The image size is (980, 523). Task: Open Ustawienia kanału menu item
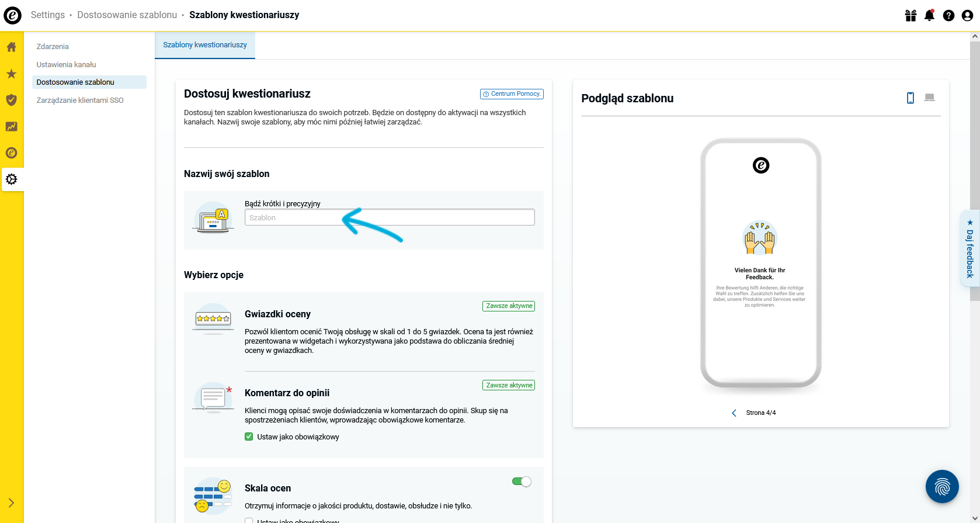[x=66, y=64]
